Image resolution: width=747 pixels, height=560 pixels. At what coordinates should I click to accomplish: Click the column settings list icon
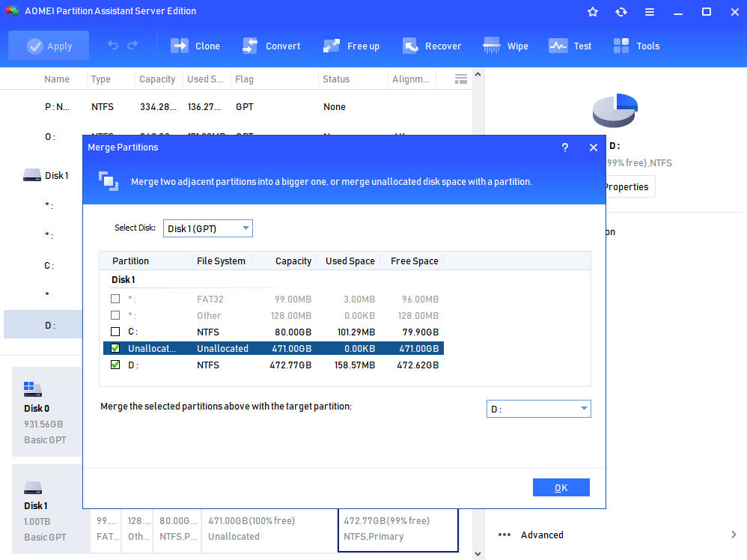click(460, 79)
